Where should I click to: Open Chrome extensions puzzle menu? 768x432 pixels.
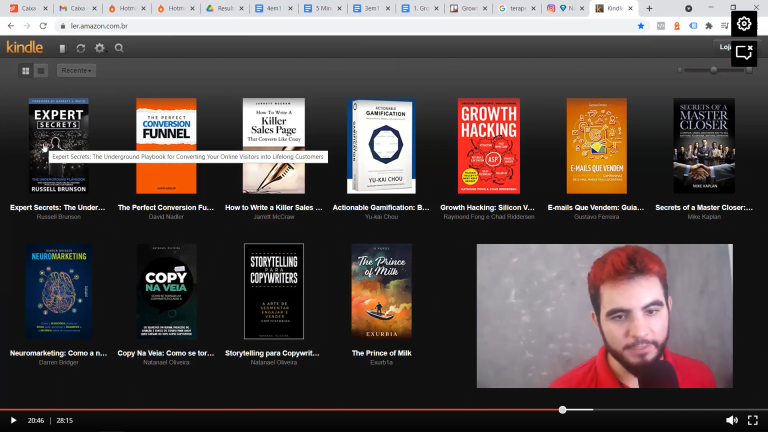[709, 26]
